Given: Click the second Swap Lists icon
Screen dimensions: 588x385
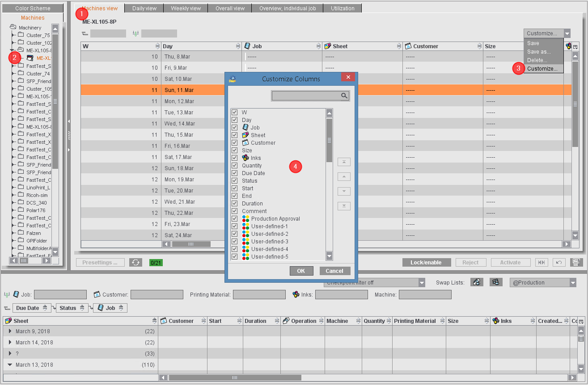Looking at the screenshot, I should click(495, 282).
